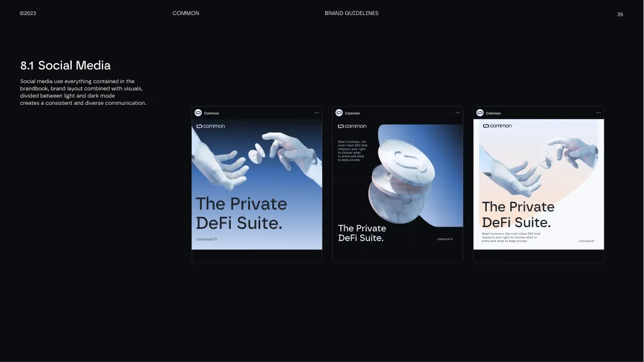The width and height of the screenshot is (644, 362).
Task: Click the share icon beneath the first post
Action: (x=214, y=255)
